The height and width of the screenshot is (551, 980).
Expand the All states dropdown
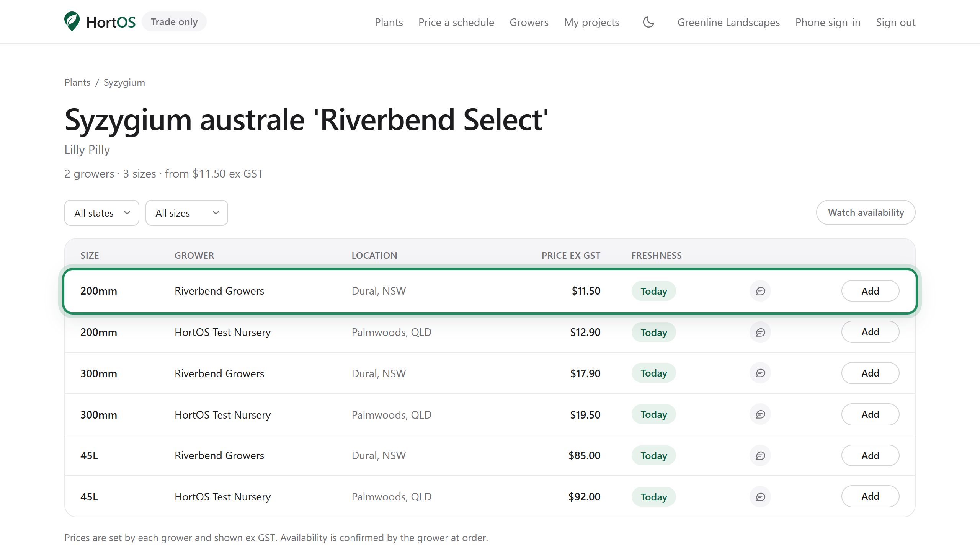click(102, 213)
